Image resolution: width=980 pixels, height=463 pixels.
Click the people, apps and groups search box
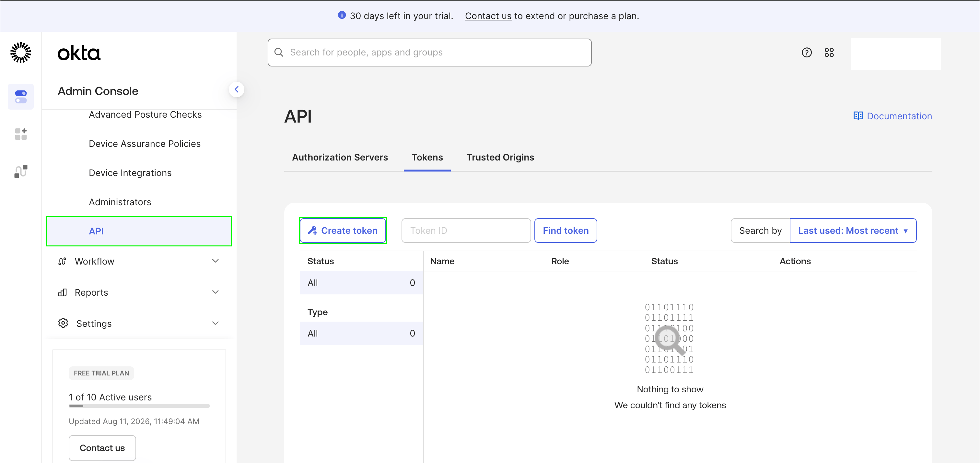pos(429,53)
